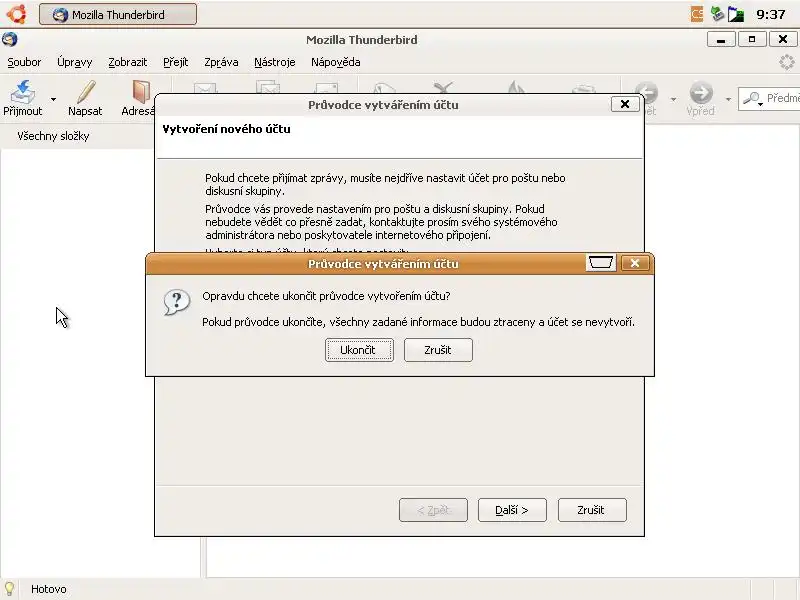Image resolution: width=800 pixels, height=600 pixels.
Task: Click the Hotovo status text
Action: [48, 589]
